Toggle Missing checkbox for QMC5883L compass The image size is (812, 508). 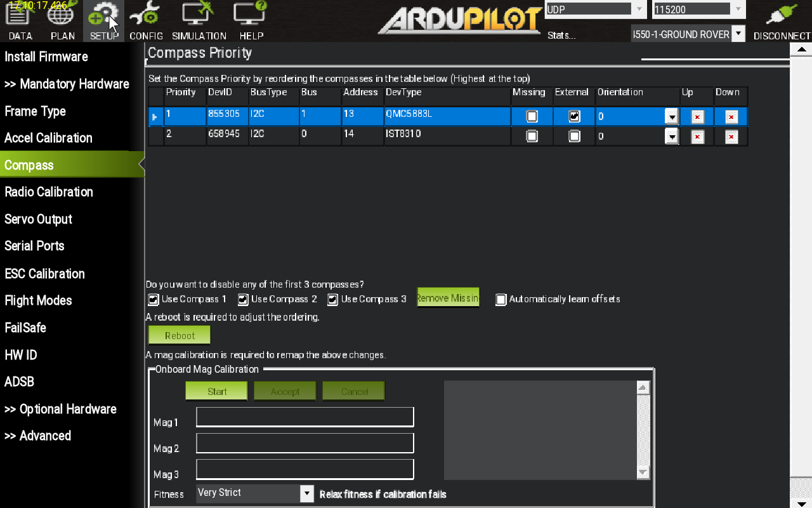tap(532, 117)
